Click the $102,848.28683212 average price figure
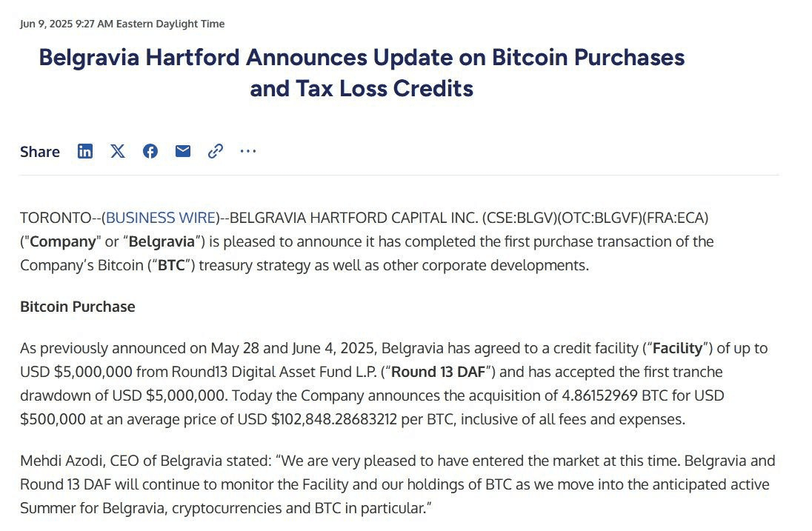This screenshot has height=531, width=812. coord(334,418)
